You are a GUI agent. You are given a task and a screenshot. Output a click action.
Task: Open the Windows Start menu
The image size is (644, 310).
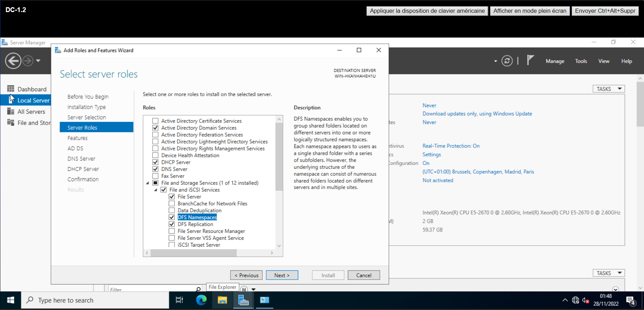tap(11, 300)
